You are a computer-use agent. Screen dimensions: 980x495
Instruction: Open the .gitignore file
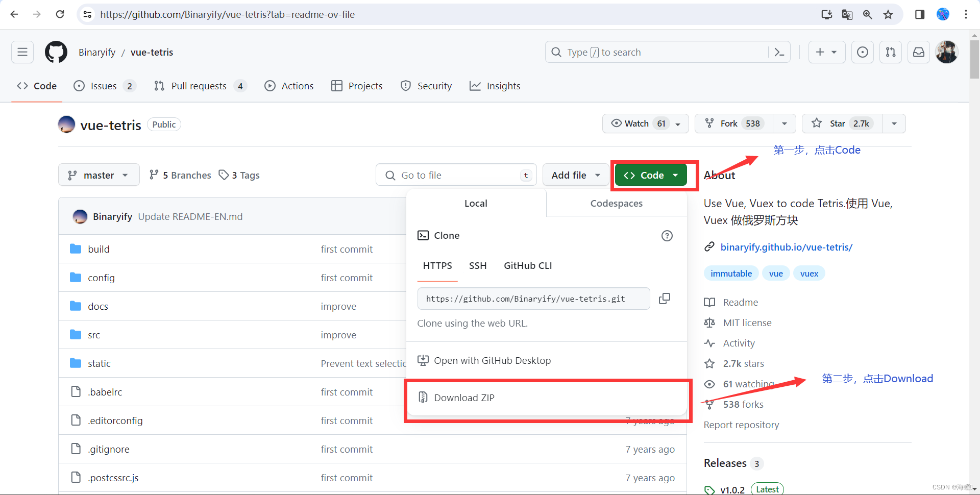(108, 449)
